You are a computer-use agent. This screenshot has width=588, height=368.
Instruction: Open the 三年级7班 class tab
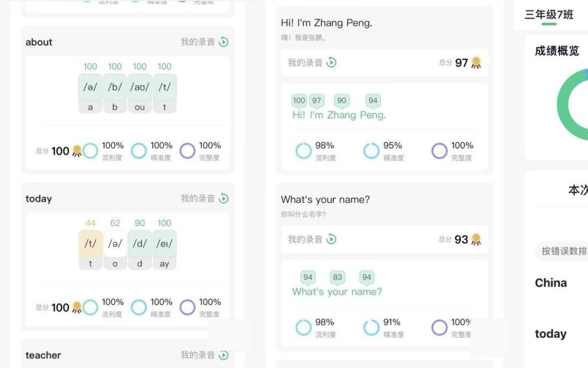pos(549,15)
